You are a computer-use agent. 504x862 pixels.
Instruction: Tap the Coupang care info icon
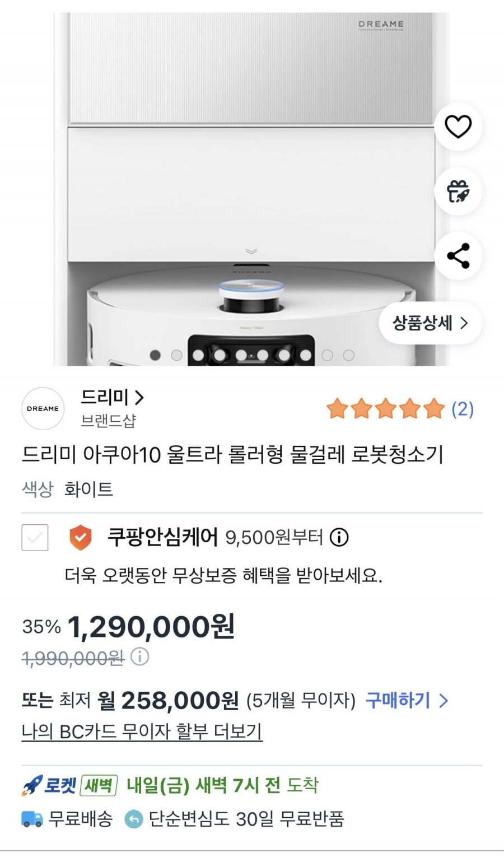click(339, 538)
